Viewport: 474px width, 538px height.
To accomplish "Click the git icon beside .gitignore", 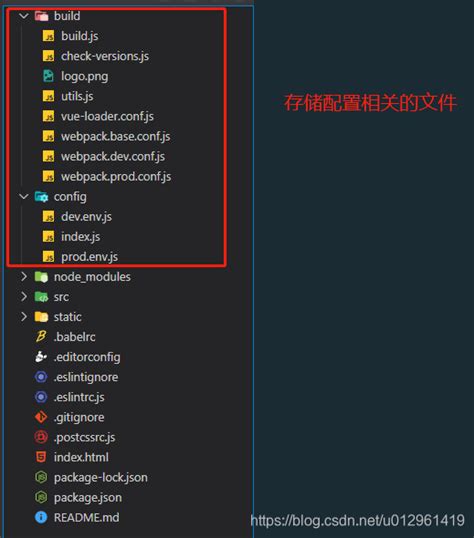I will coord(41,417).
